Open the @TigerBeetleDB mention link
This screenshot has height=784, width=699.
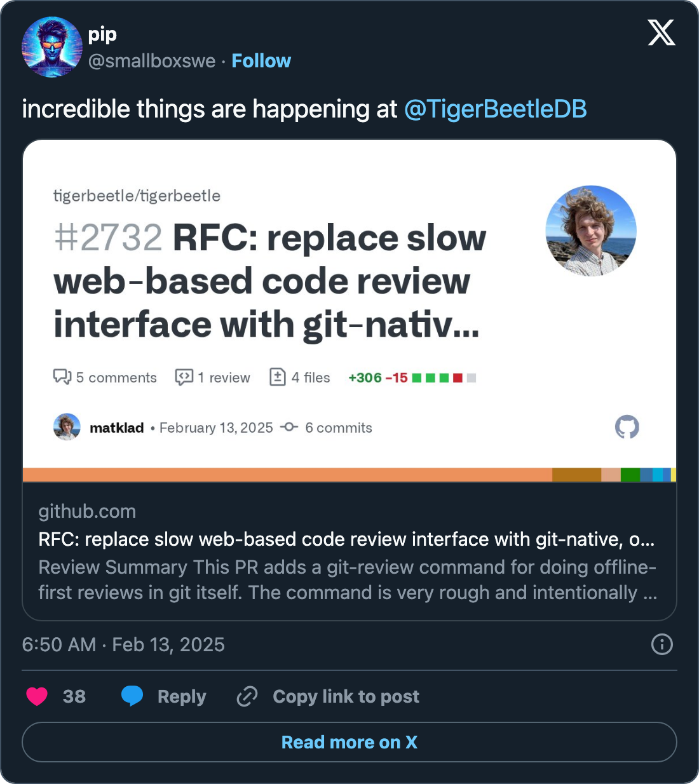[495, 109]
